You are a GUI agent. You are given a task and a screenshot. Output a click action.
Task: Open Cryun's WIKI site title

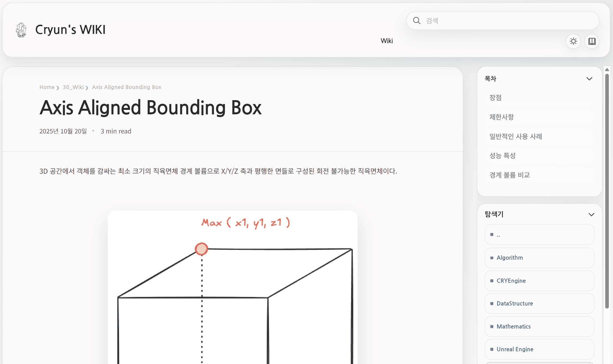pyautogui.click(x=70, y=29)
